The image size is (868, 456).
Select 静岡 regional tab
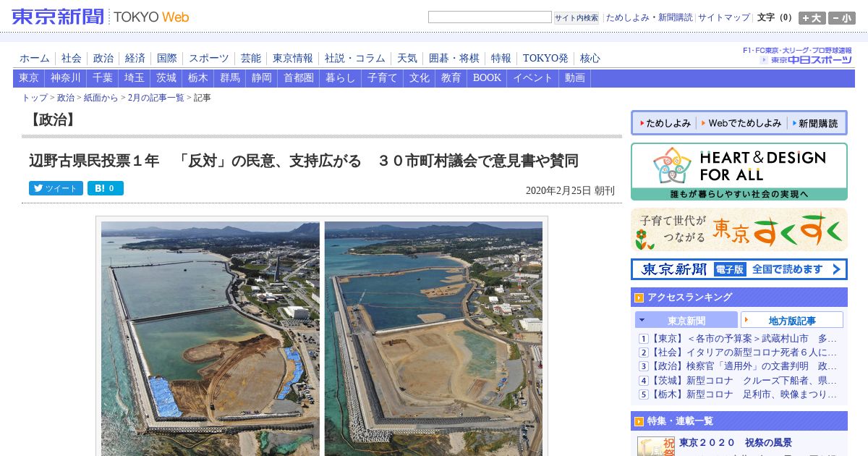tap(262, 78)
